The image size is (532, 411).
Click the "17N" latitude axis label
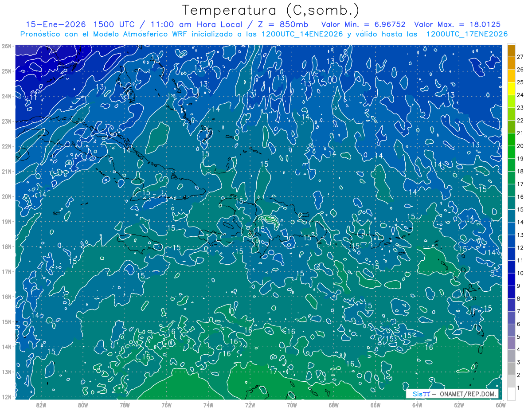6,272
